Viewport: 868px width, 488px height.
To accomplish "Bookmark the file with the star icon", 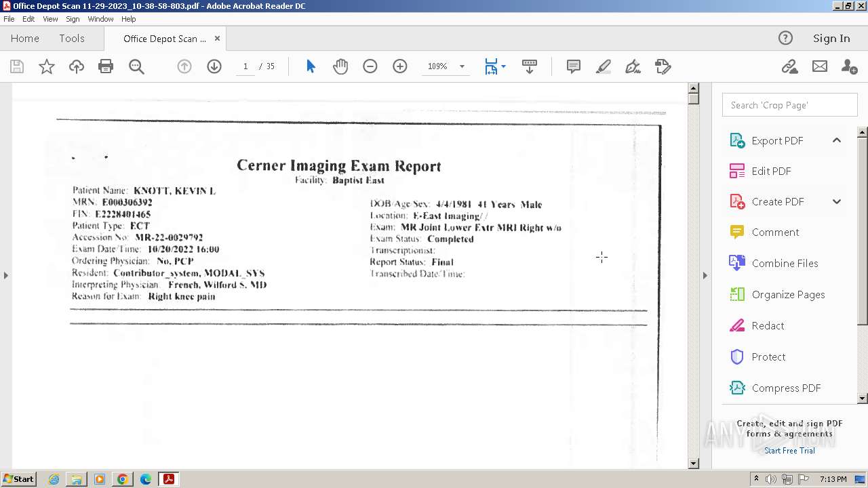I will pos(46,66).
